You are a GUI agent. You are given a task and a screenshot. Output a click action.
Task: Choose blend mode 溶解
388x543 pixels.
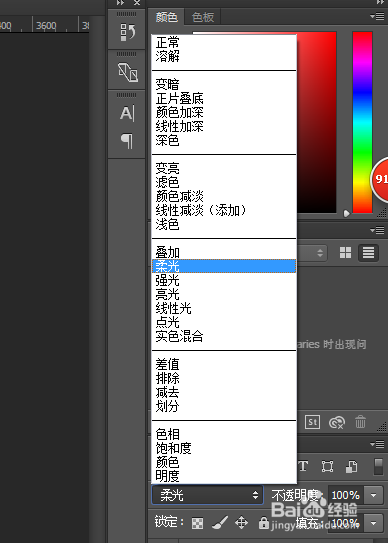(224, 56)
